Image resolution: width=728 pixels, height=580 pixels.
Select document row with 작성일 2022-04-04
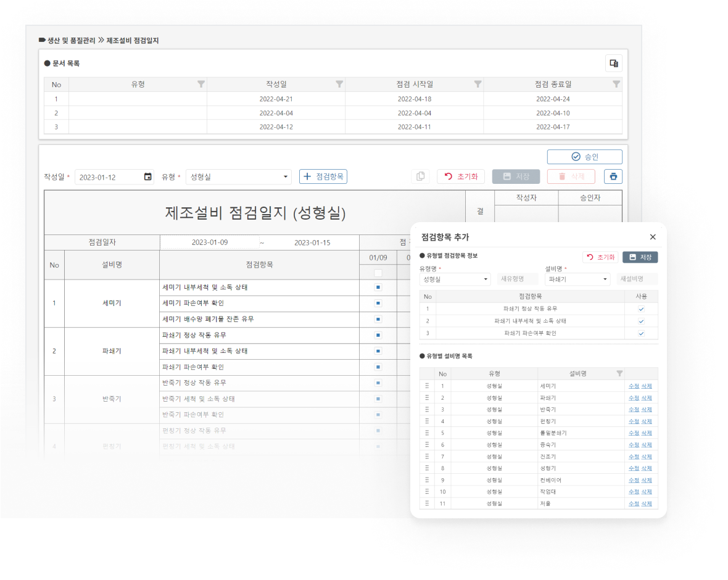pos(333,113)
